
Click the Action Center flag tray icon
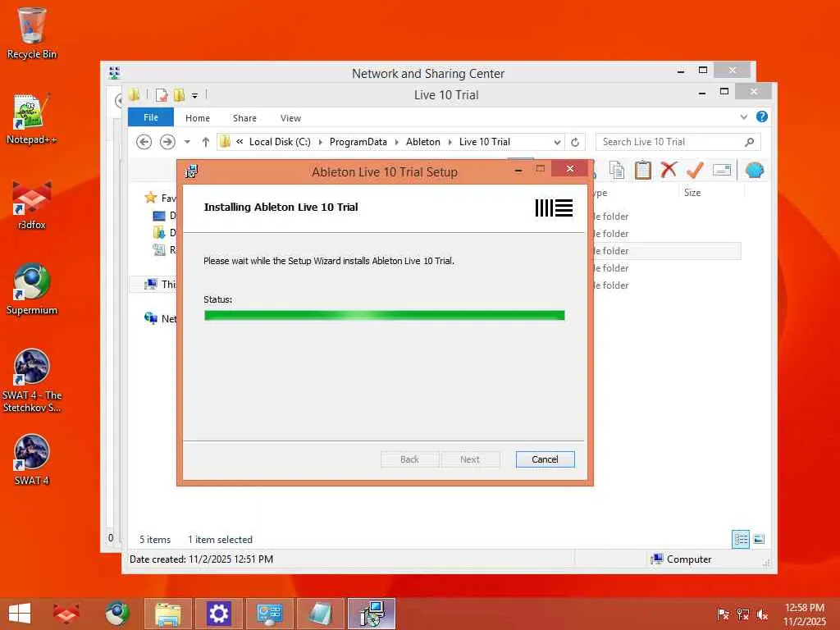(724, 614)
